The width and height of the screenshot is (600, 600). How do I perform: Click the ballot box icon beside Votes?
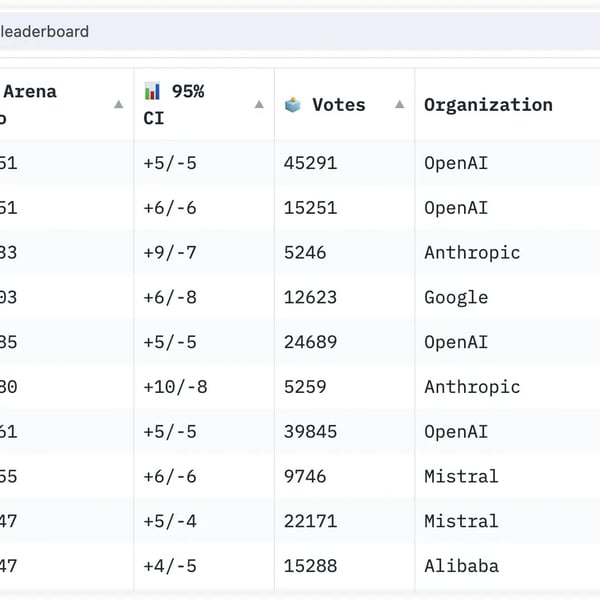tap(293, 105)
